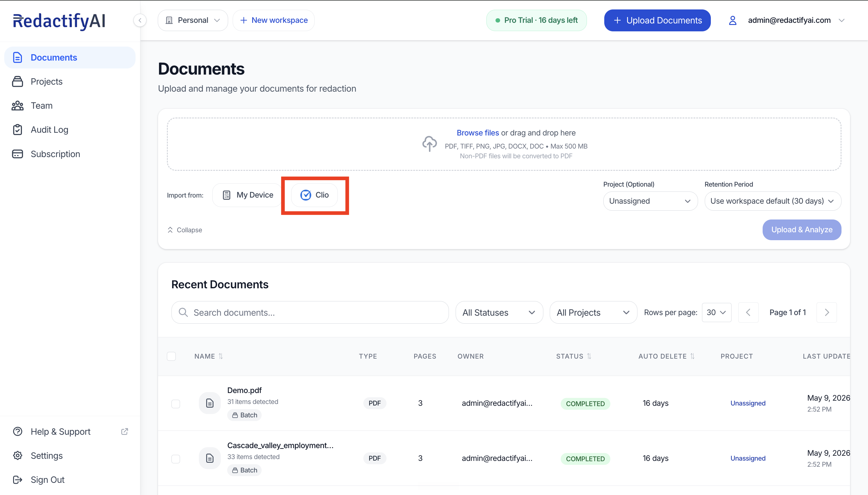The height and width of the screenshot is (495, 868).
Task: Click the search magnifier icon
Action: [183, 312]
